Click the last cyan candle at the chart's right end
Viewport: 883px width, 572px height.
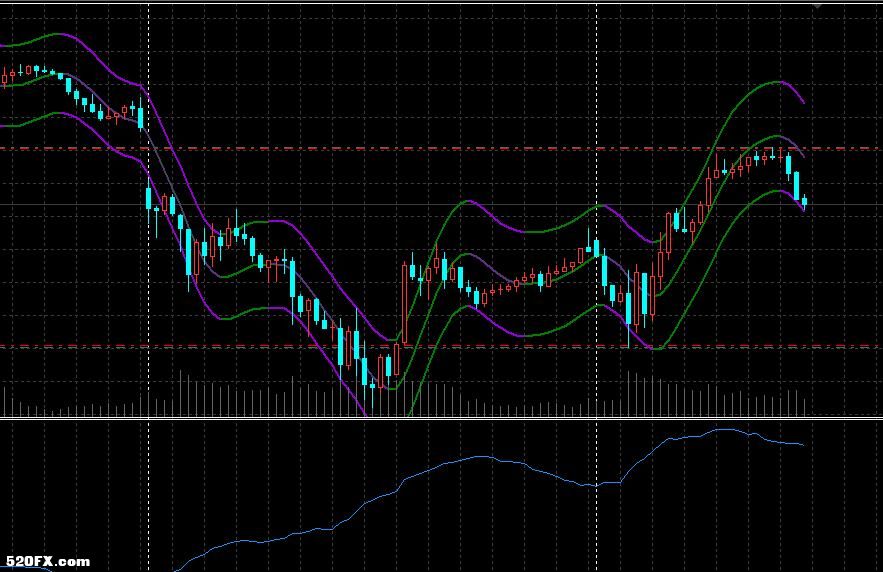point(805,201)
